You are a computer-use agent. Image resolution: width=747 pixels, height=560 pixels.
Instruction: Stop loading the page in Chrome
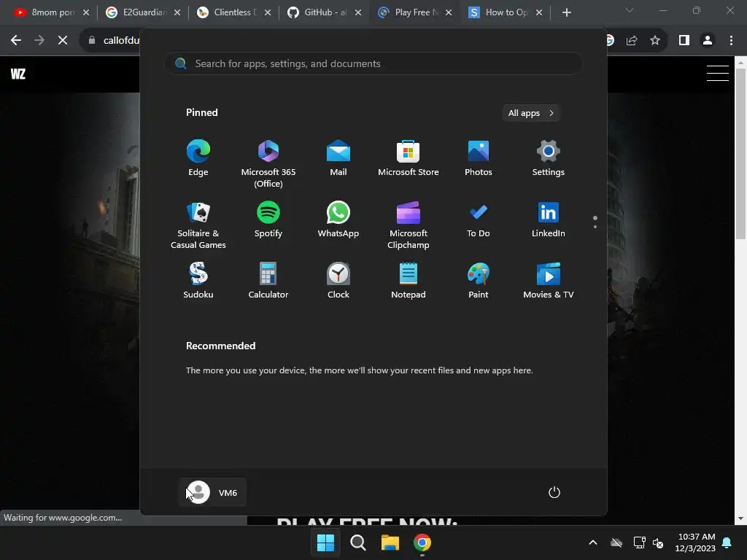click(x=63, y=41)
